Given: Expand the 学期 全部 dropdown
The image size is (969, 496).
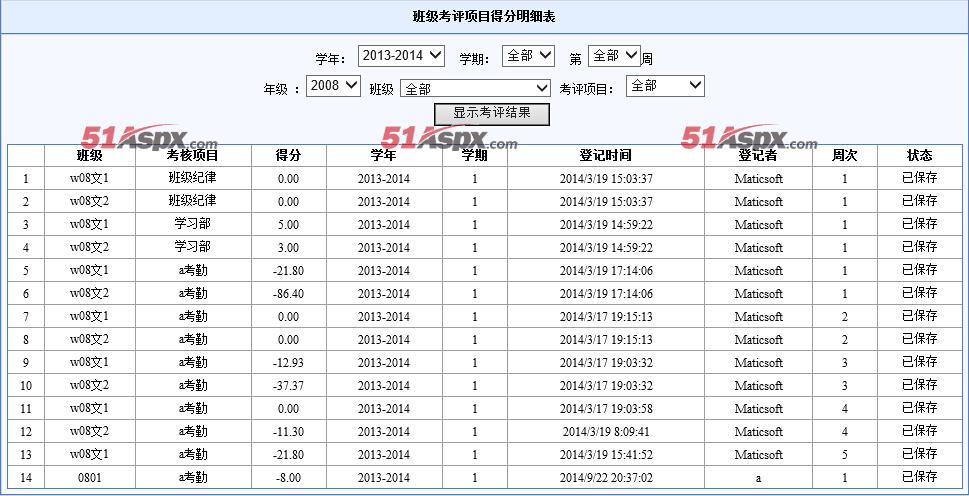Looking at the screenshot, I should [528, 56].
